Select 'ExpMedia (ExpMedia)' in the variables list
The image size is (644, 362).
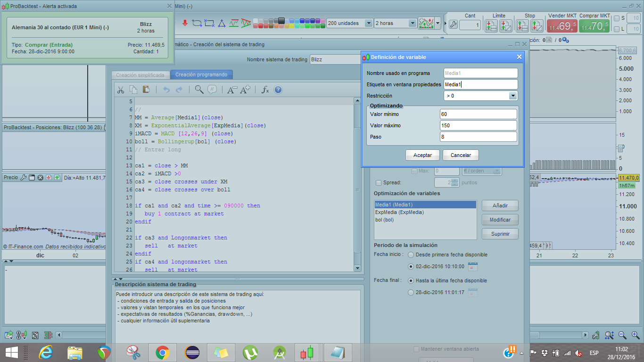(399, 212)
